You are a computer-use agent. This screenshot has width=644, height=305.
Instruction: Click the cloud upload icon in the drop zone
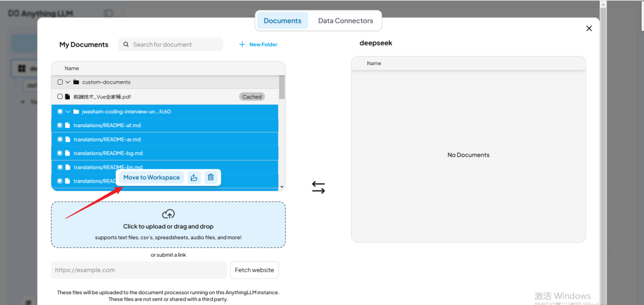tap(168, 214)
